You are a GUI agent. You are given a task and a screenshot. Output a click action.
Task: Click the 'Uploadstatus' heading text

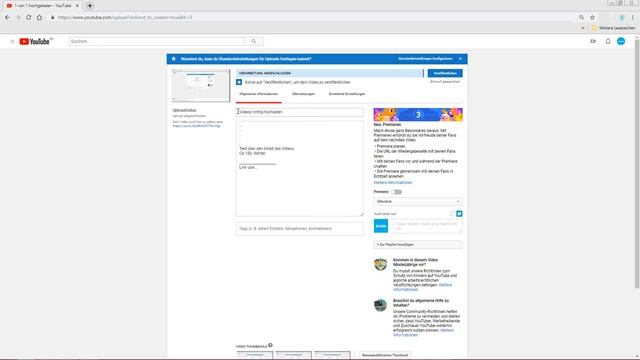click(184, 110)
